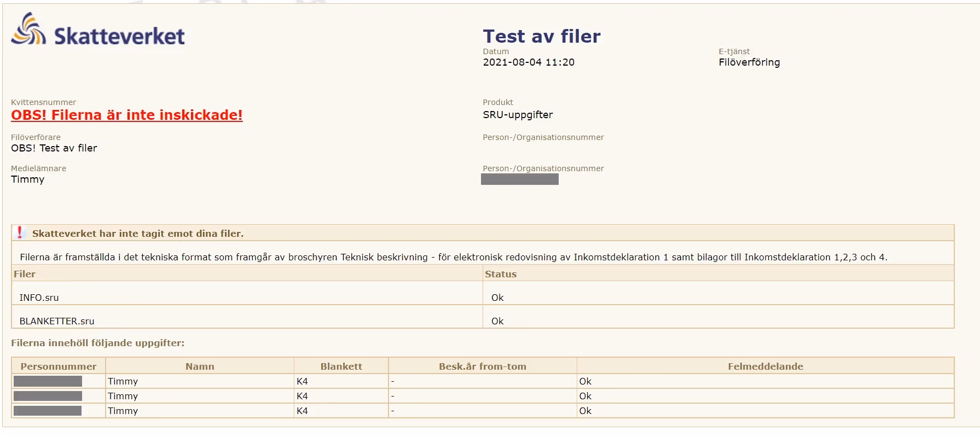Select 'Skatteverket har inte tagit emot dina filer.'
This screenshot has height=437, width=980.
pos(138,234)
